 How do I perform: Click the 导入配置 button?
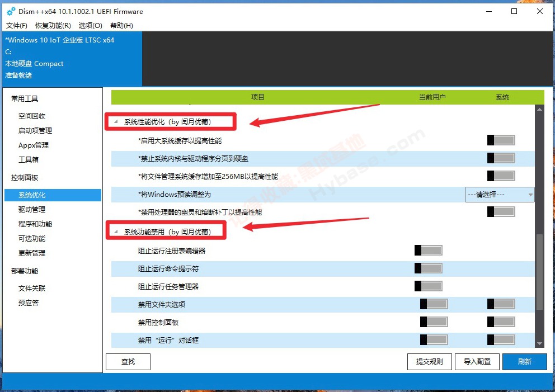pos(477,362)
